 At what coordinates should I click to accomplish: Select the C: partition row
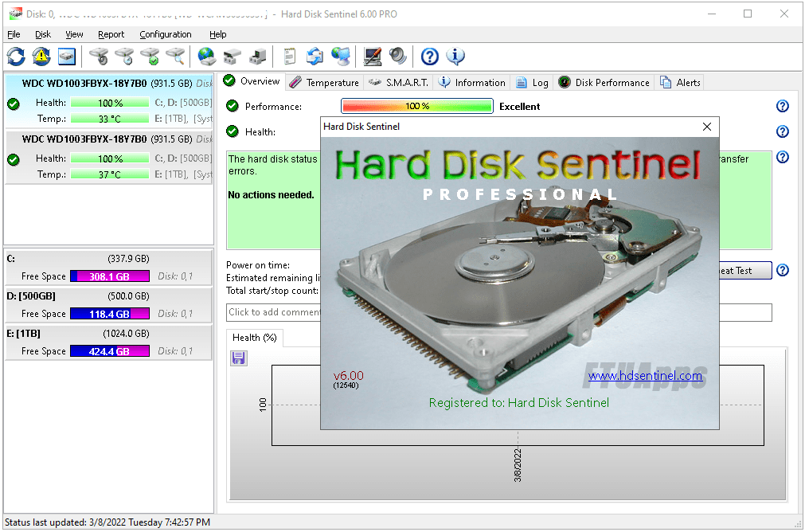(x=109, y=267)
